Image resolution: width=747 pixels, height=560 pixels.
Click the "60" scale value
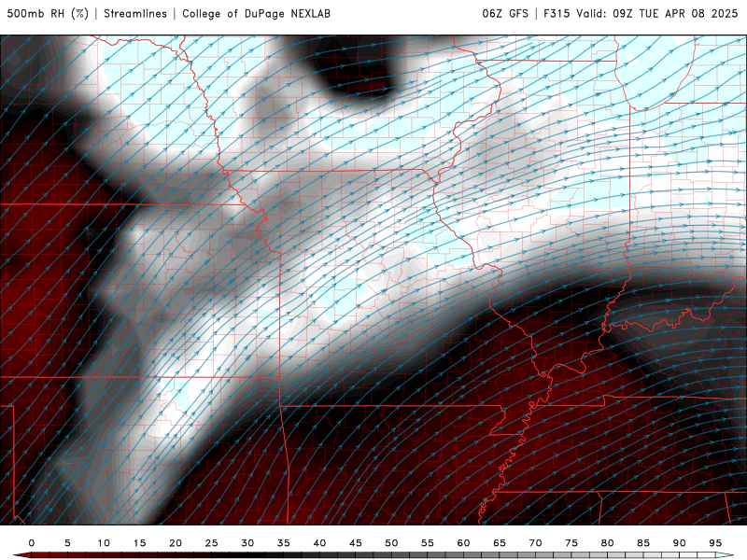pyautogui.click(x=463, y=543)
